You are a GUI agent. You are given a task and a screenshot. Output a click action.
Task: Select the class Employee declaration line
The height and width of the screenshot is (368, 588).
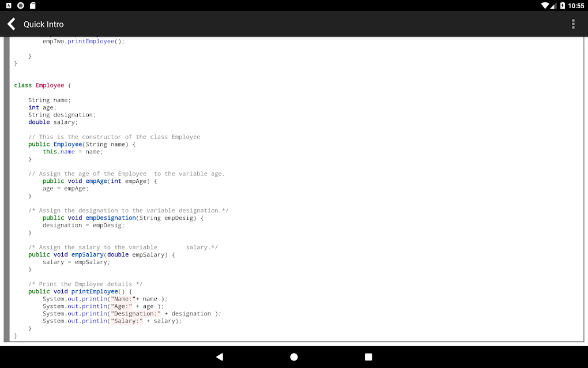click(42, 85)
